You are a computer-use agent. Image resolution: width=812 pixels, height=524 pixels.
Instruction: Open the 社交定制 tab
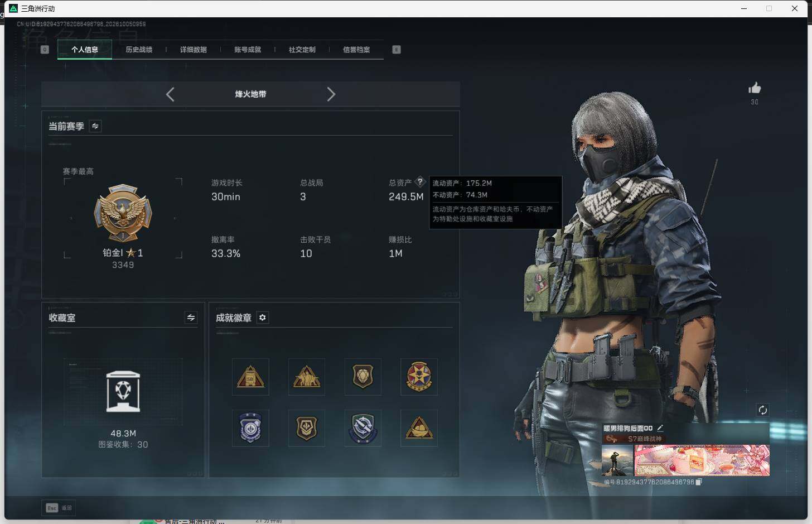point(302,50)
